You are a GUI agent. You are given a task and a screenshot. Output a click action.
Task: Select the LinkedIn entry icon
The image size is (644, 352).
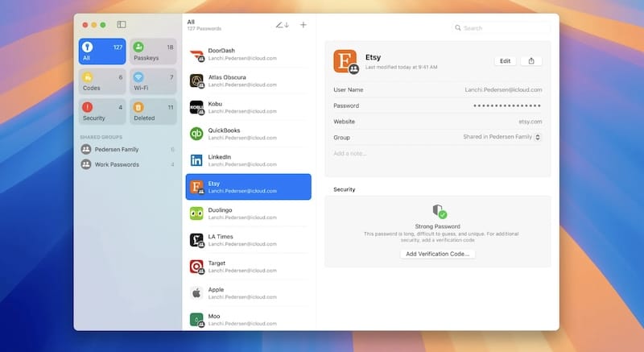click(196, 160)
